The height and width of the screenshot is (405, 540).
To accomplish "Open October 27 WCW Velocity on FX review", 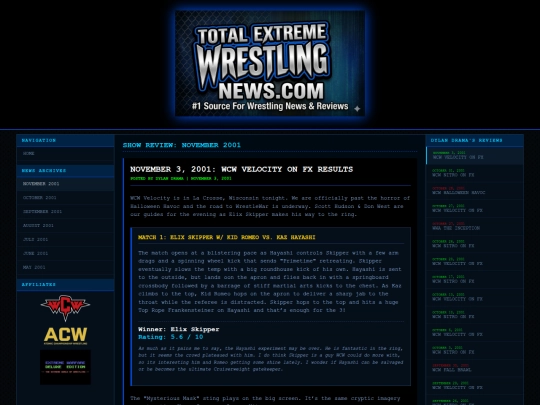I will [475, 209].
